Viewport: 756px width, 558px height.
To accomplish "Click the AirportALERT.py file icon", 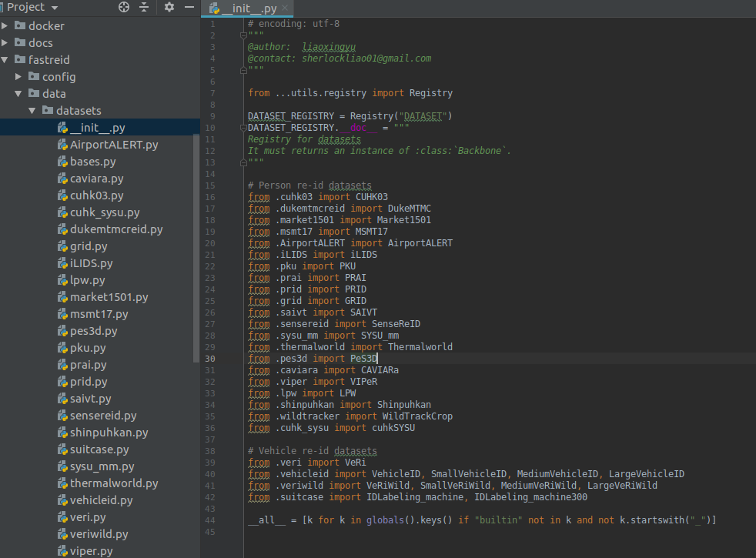I will point(62,145).
